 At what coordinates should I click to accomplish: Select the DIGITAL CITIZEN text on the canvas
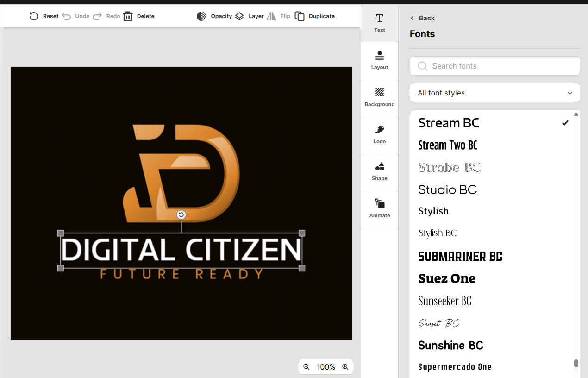181,250
